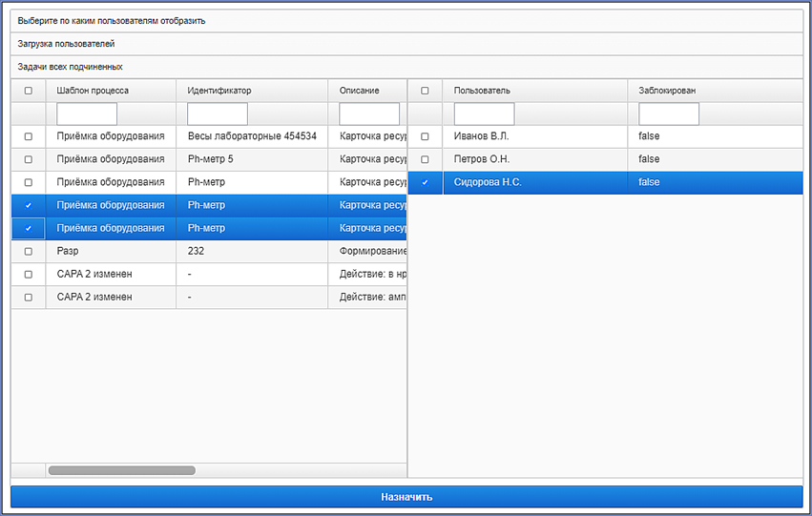Click the tasks table horizontal scrollbar

click(122, 470)
